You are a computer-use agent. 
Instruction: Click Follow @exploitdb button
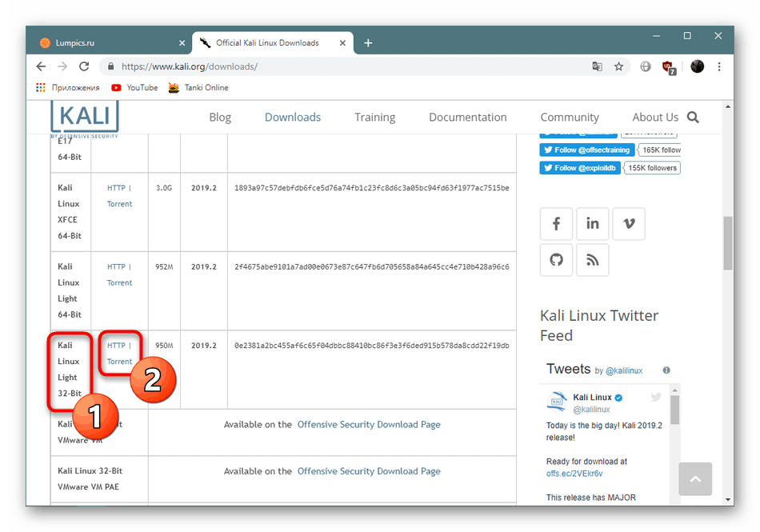point(580,168)
